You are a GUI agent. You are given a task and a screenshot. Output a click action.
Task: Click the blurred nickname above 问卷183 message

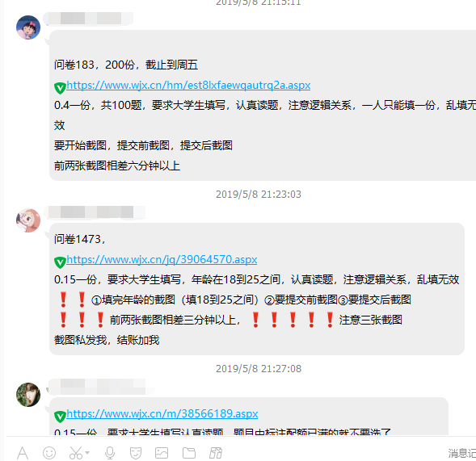coord(88,19)
